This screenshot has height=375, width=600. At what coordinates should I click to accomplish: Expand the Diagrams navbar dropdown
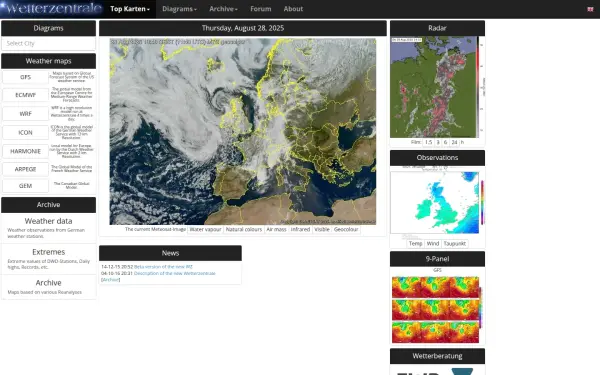[179, 9]
